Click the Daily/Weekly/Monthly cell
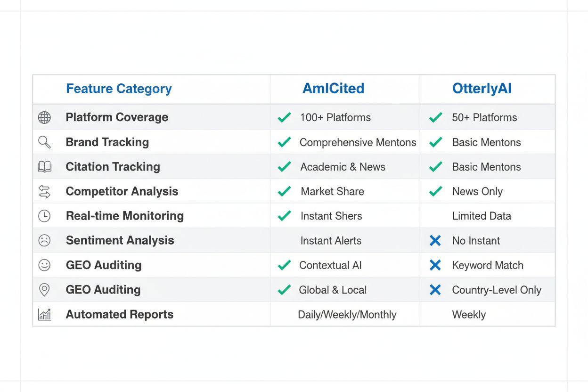 (x=348, y=314)
